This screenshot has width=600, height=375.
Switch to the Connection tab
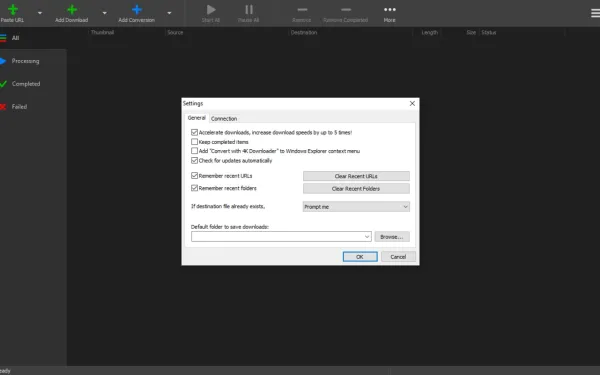click(224, 119)
